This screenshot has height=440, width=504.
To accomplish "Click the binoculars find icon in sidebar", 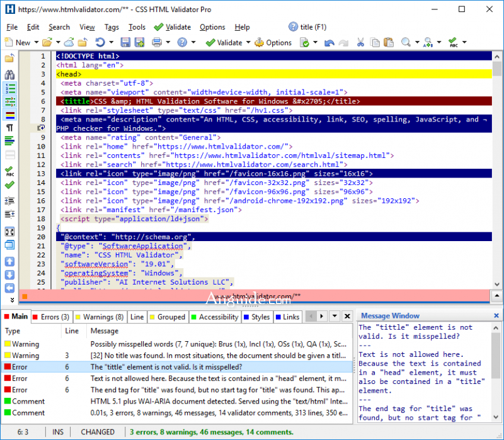I will click(9, 74).
